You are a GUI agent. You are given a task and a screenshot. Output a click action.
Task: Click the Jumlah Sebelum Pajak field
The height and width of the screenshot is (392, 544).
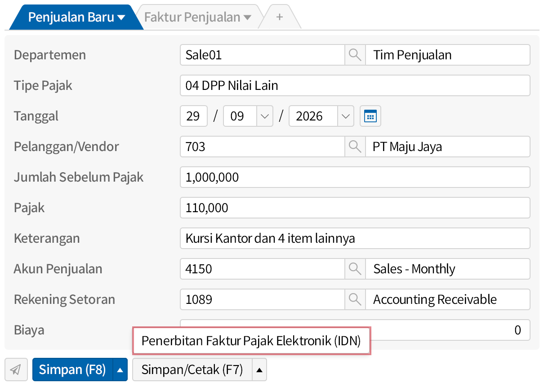355,177
